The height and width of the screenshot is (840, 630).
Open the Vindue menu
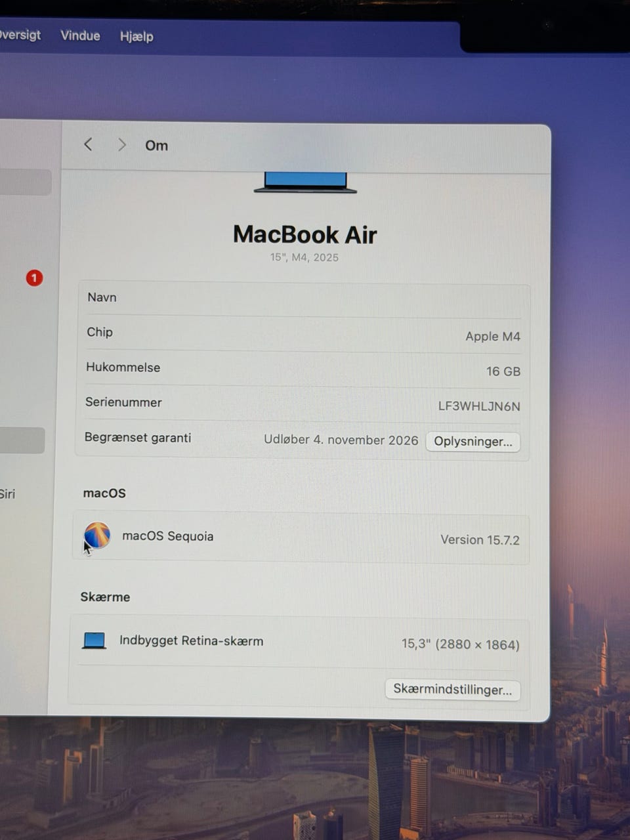(x=80, y=35)
